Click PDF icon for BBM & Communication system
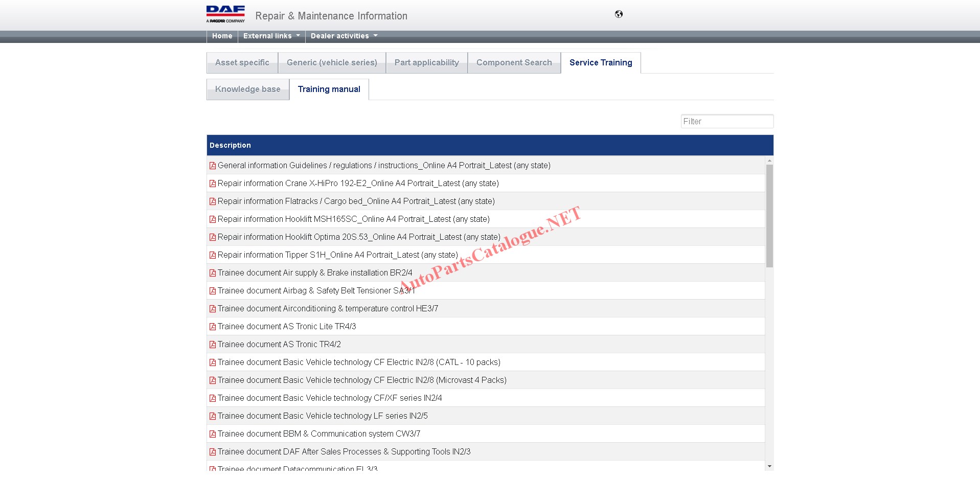The width and height of the screenshot is (980, 501). [213, 434]
